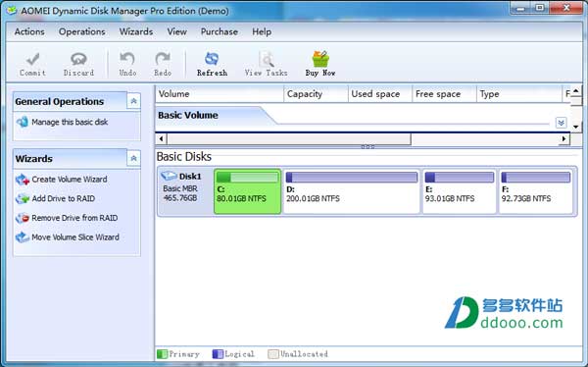
Task: Select the D: 200.01GB NTFS partition
Action: (352, 191)
